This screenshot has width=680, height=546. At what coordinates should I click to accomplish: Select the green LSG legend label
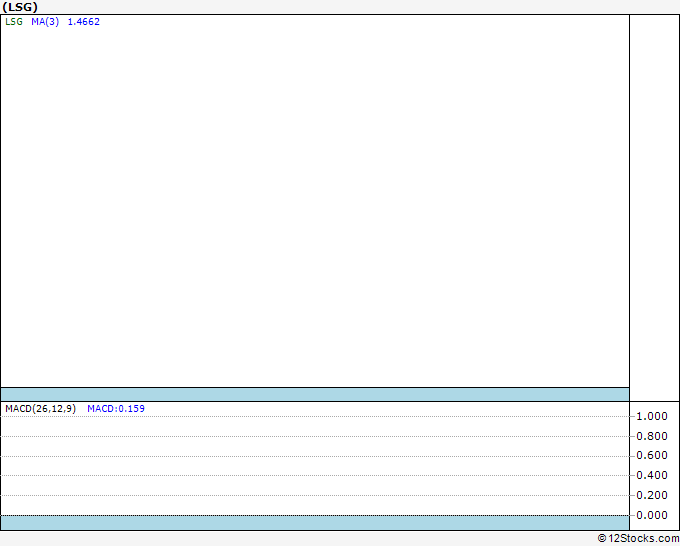(14, 21)
